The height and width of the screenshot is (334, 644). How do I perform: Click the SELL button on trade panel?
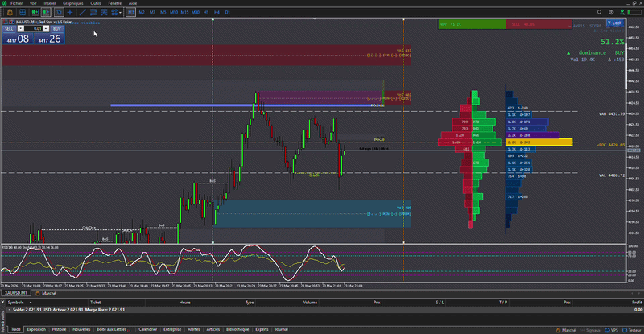(9, 29)
